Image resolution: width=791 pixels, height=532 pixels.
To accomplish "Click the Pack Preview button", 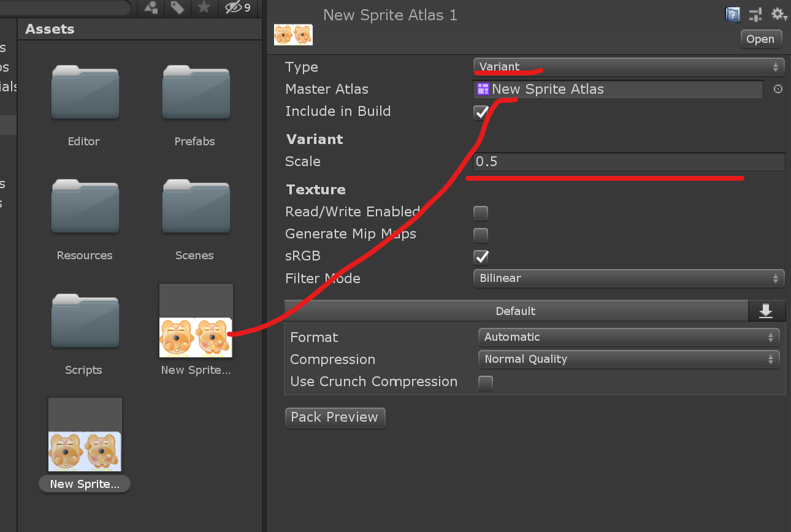I will tap(335, 417).
